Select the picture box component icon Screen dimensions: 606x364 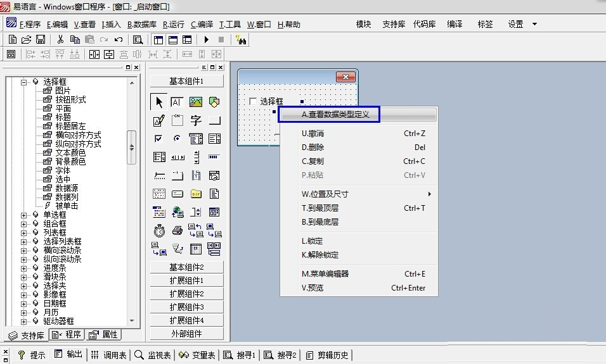[196, 102]
